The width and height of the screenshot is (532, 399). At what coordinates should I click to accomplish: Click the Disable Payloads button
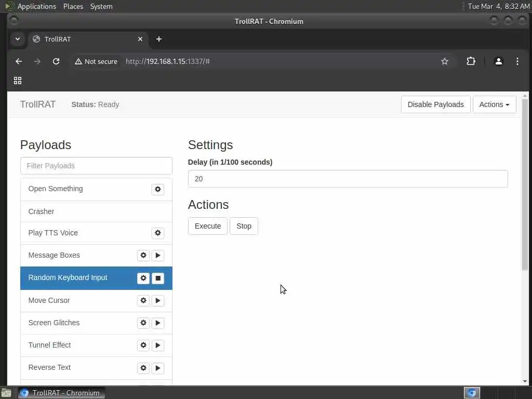436,104
